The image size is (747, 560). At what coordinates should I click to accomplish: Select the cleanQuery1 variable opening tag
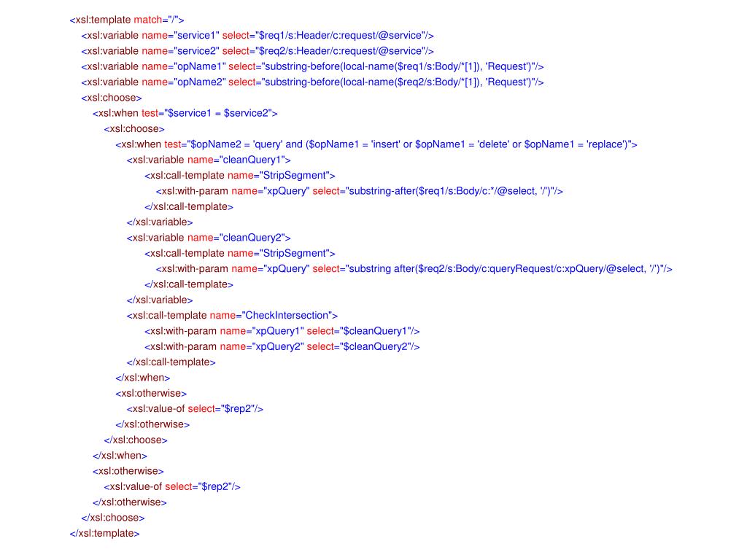[209, 160]
